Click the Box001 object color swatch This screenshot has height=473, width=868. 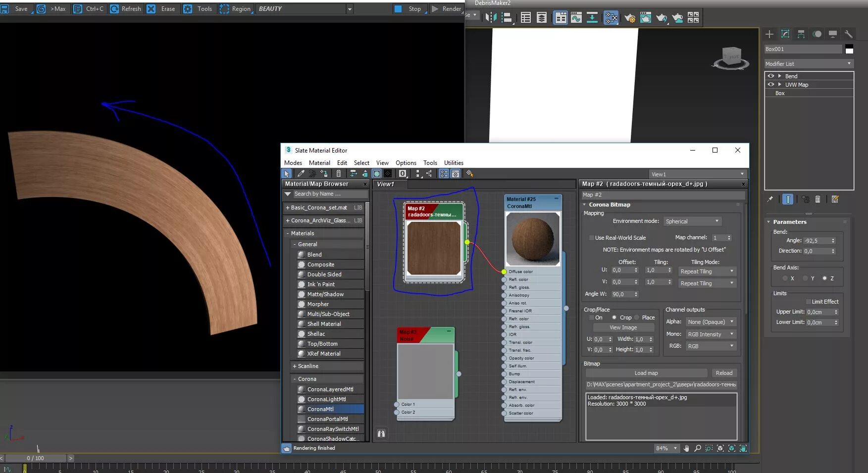(849, 49)
